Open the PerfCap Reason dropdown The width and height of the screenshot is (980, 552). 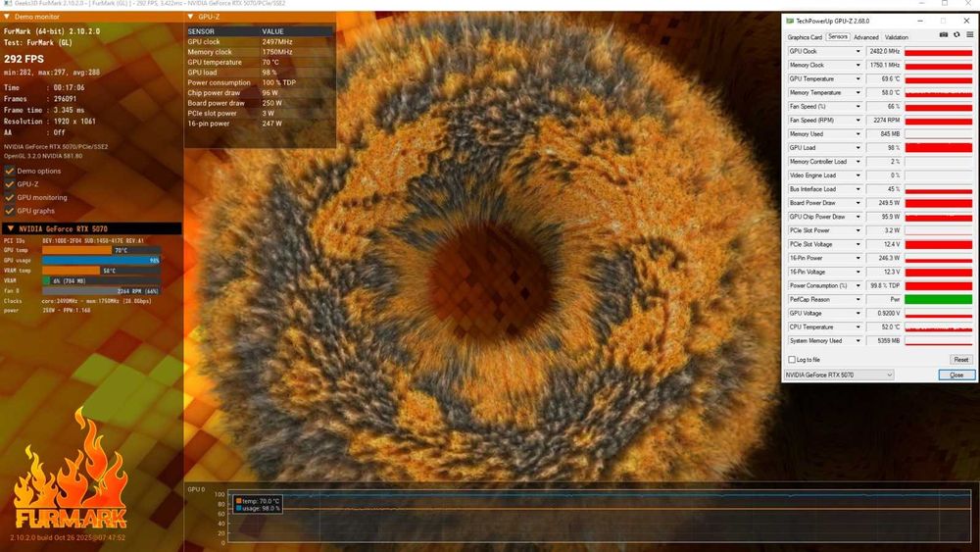tap(857, 299)
